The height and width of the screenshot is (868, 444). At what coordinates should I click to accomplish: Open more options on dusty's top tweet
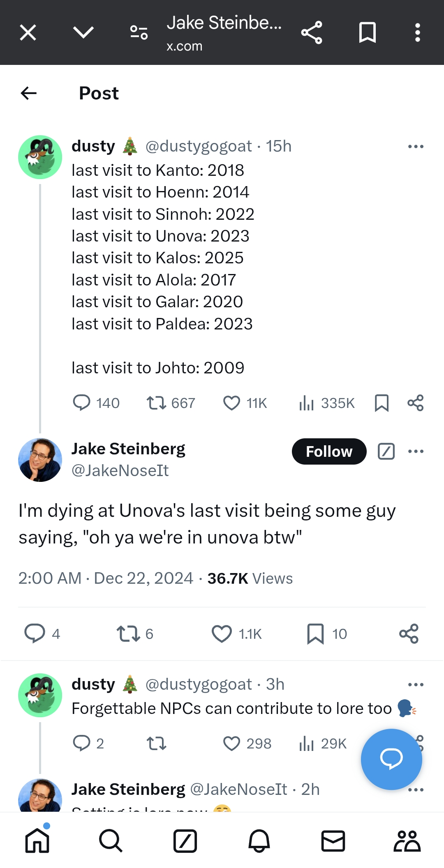coord(416,147)
